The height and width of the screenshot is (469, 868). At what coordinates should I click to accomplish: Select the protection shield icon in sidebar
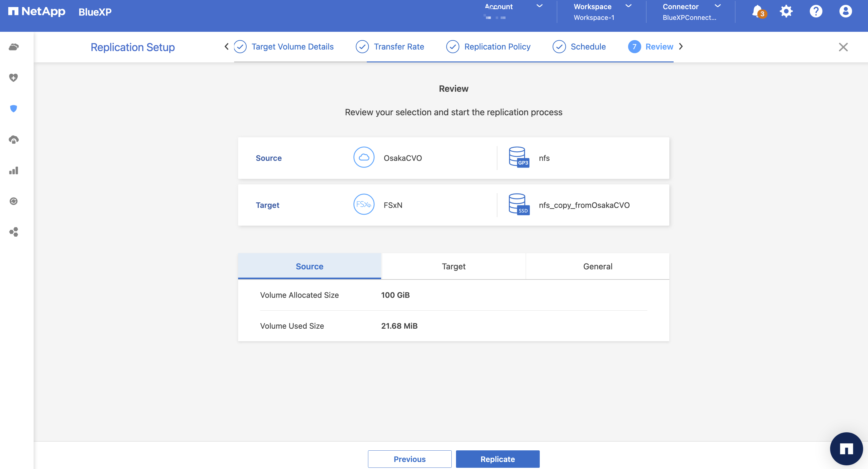coord(13,109)
